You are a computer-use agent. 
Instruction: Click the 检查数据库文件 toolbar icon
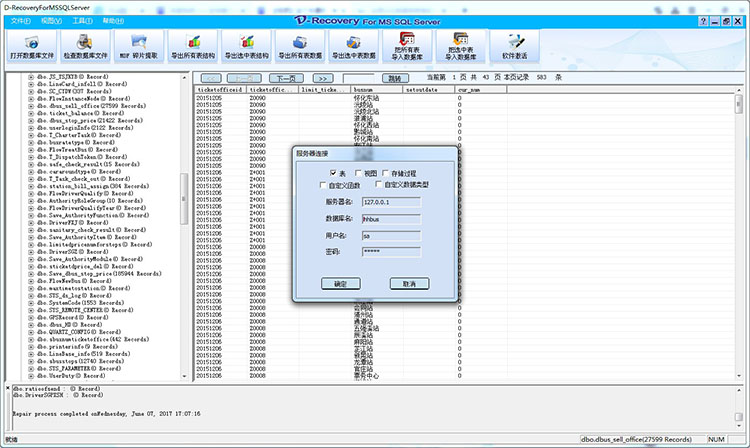[86, 47]
